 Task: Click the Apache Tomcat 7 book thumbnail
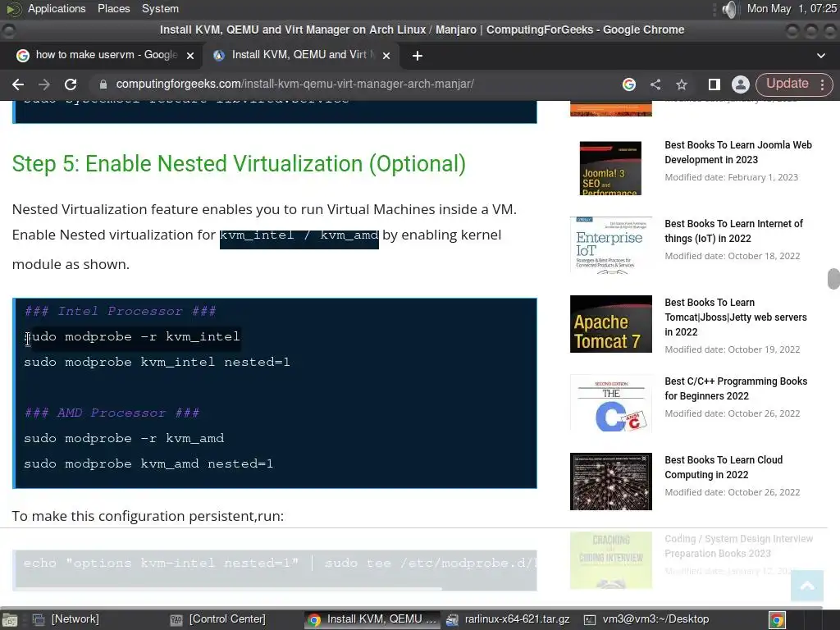[x=610, y=324]
